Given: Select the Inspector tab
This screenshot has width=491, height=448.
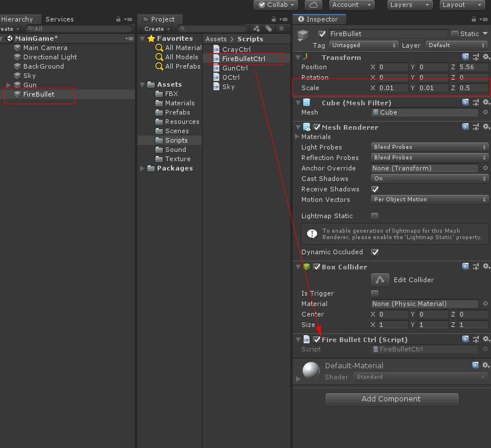Looking at the screenshot, I should (319, 19).
